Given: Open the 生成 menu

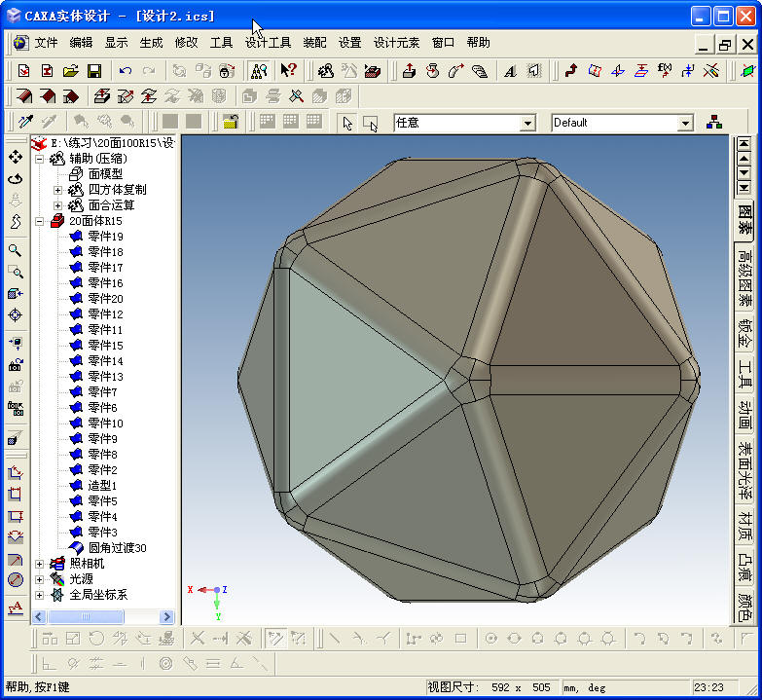Looking at the screenshot, I should pyautogui.click(x=151, y=43).
